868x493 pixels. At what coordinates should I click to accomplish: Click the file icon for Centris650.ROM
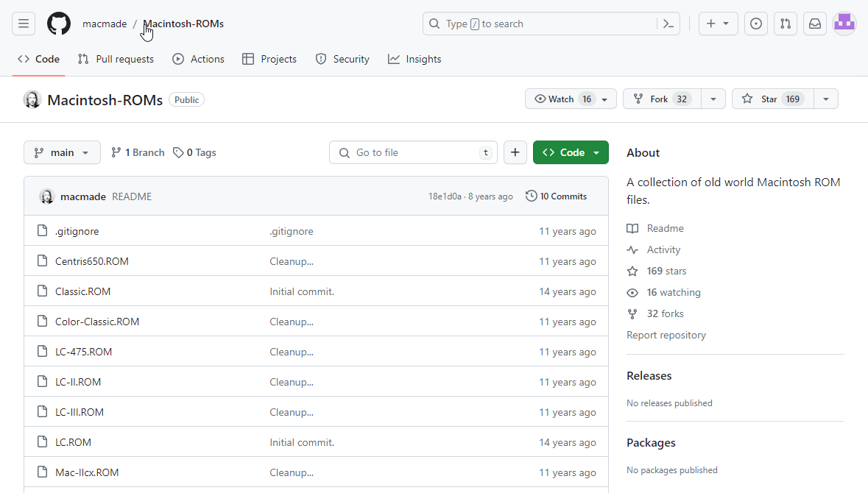click(42, 260)
